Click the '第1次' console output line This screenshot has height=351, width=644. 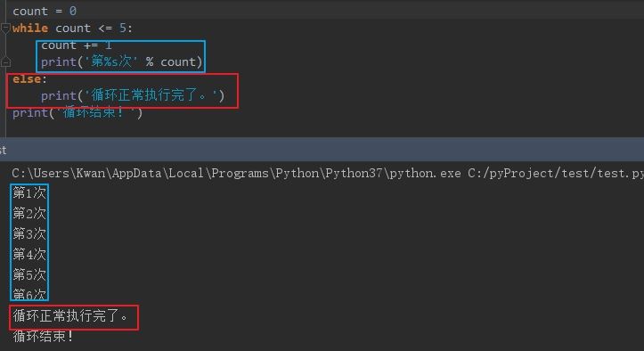29,192
